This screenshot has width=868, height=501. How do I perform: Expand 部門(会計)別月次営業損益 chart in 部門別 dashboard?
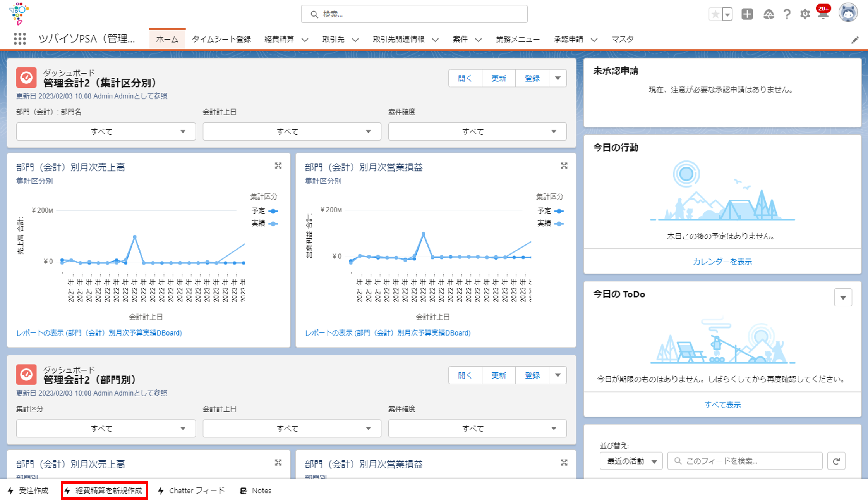tap(564, 463)
